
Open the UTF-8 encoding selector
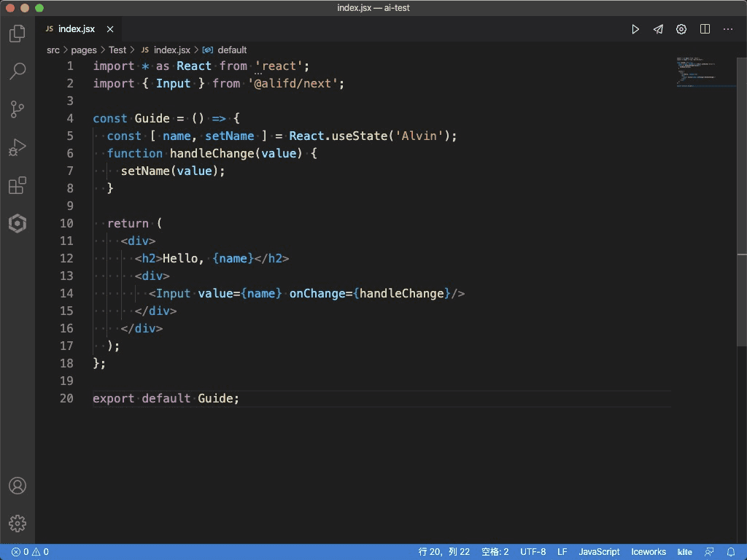[533, 552]
